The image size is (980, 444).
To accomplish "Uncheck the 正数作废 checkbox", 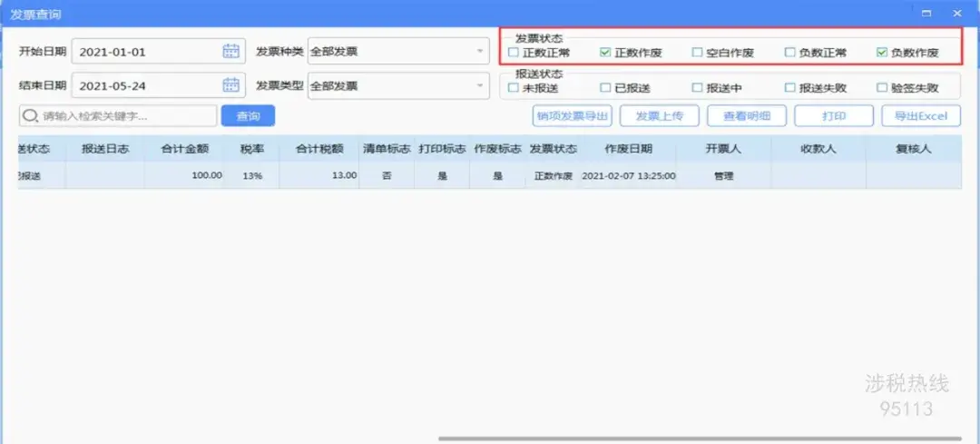I will coord(605,53).
